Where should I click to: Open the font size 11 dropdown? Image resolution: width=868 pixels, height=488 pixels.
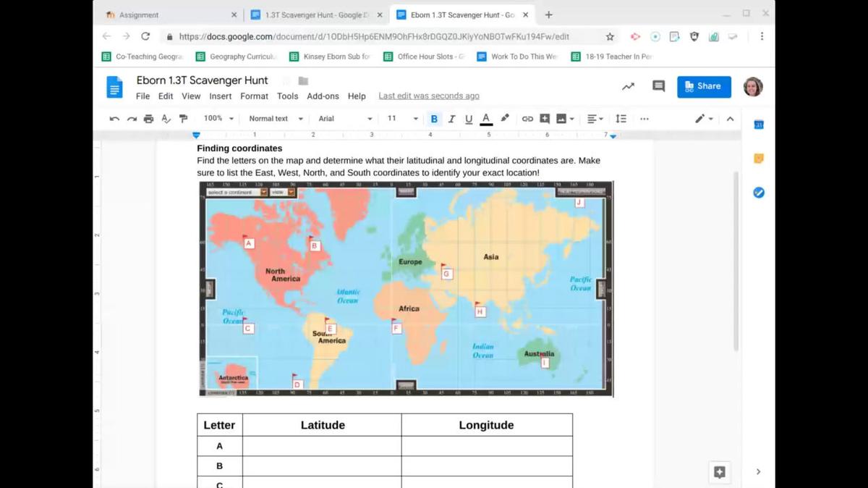[402, 119]
